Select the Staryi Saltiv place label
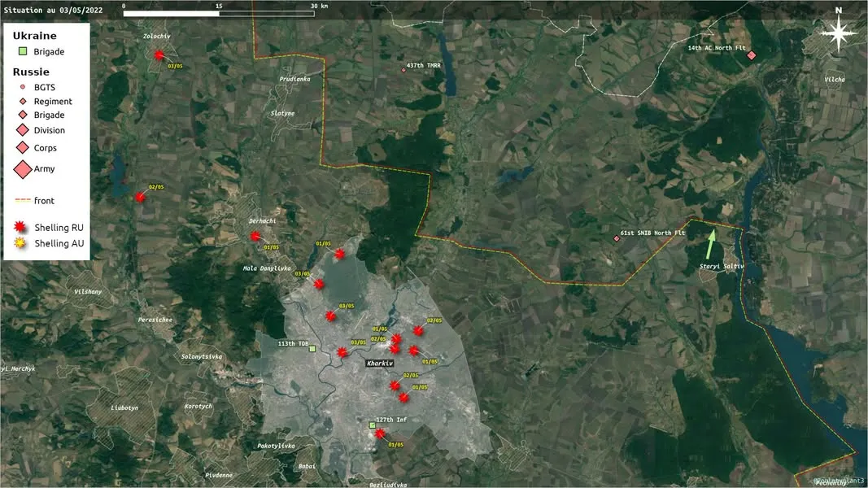This screenshot has width=868, height=488. [722, 266]
